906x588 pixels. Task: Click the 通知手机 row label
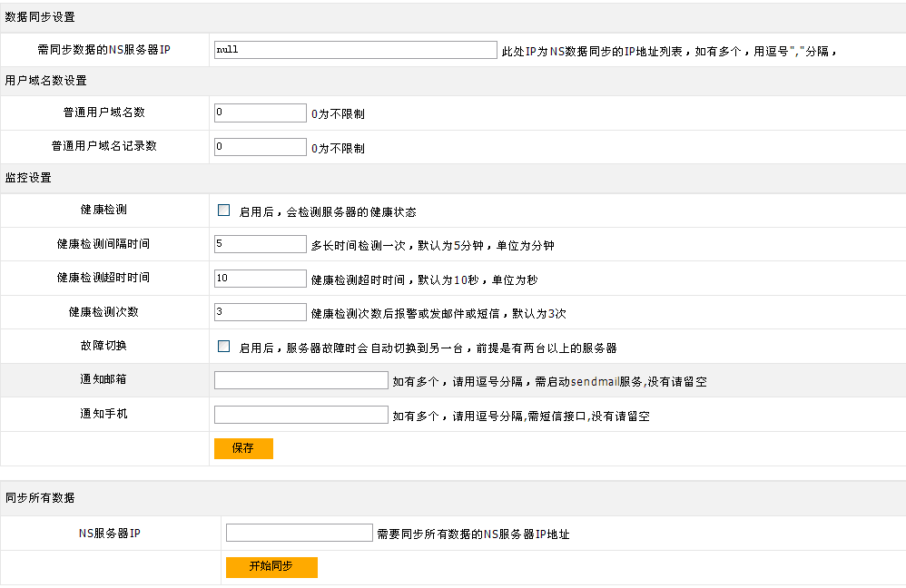click(x=103, y=414)
